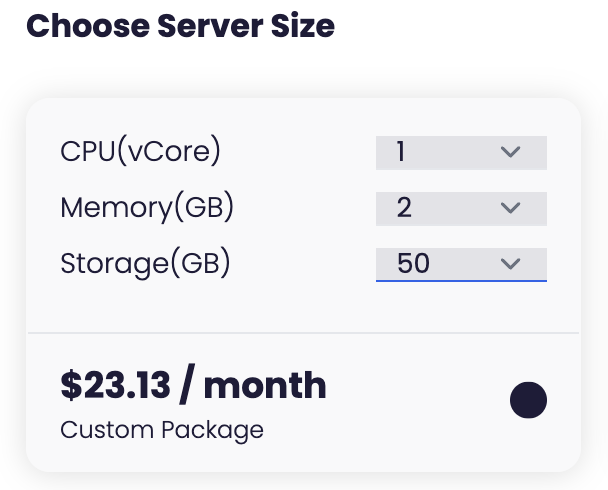This screenshot has height=490, width=608.
Task: Select the Custom Package radio button
Action: pyautogui.click(x=528, y=401)
